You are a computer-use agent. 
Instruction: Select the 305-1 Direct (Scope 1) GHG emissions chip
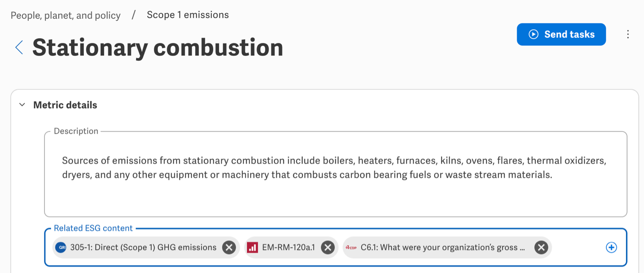(143, 247)
